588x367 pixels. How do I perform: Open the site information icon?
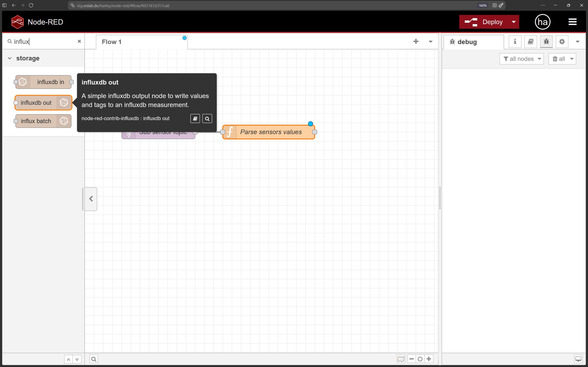72,5
